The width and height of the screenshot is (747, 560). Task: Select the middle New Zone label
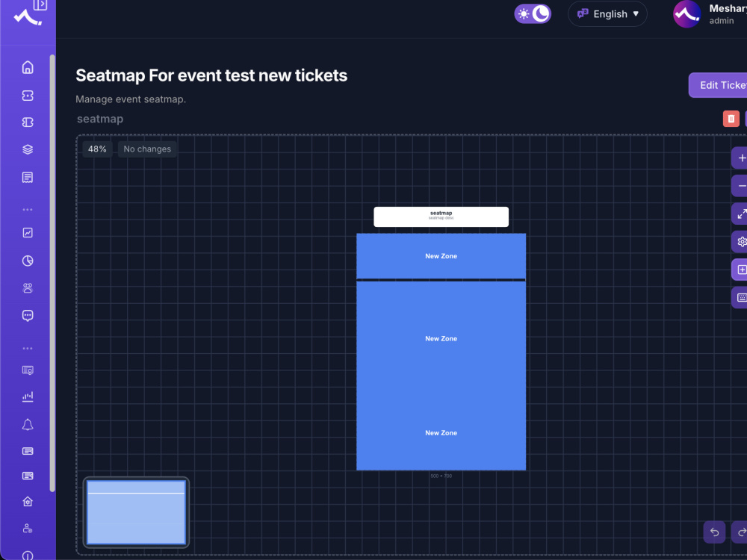click(x=441, y=338)
